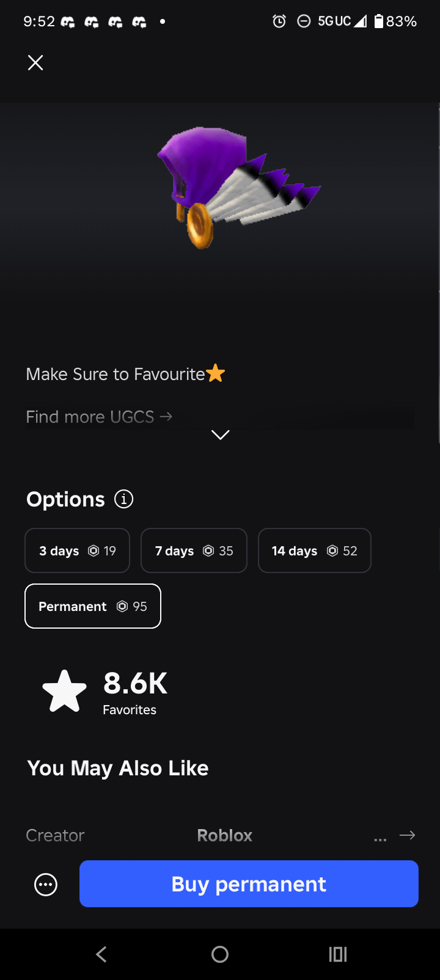
Task: Open the Find more UGCS link
Action: click(99, 417)
